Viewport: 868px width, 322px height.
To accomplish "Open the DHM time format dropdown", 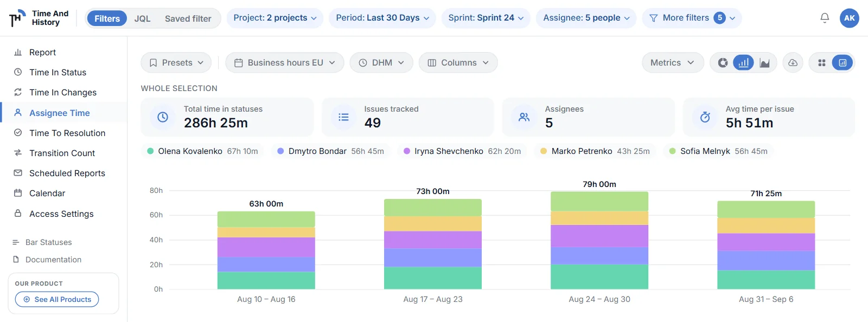I will point(381,63).
